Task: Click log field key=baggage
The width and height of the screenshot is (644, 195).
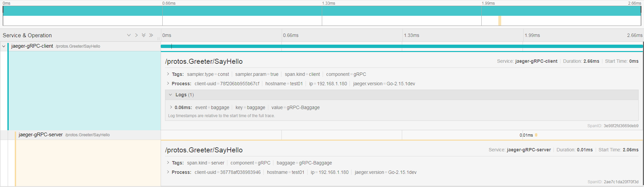Action: (x=250, y=107)
